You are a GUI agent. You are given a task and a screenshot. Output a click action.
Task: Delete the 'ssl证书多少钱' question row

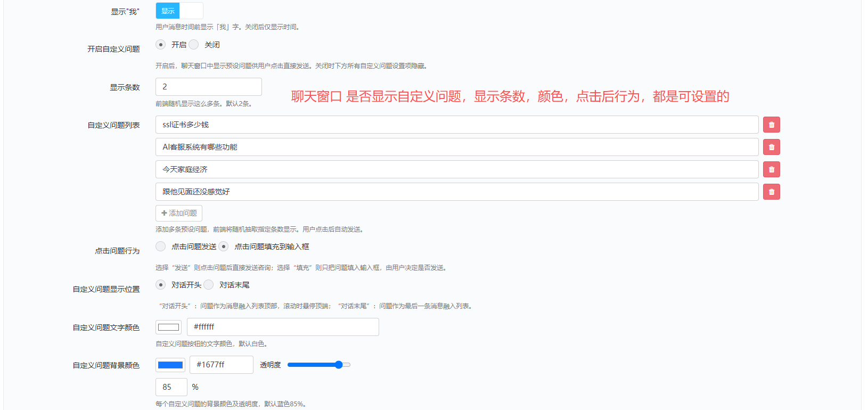click(x=771, y=125)
